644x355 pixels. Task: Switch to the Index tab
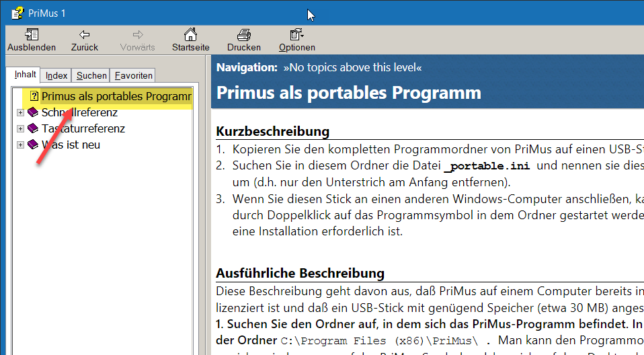coord(56,75)
